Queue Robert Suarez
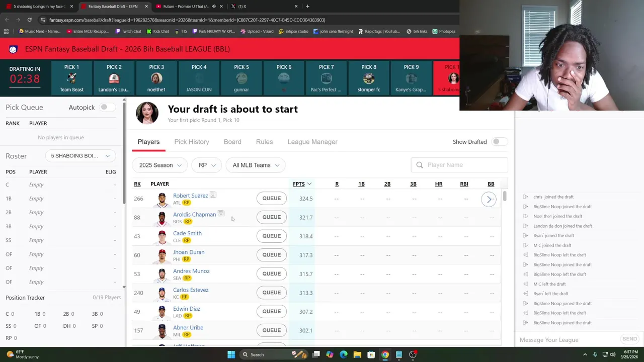The height and width of the screenshot is (362, 644). pos(271,198)
